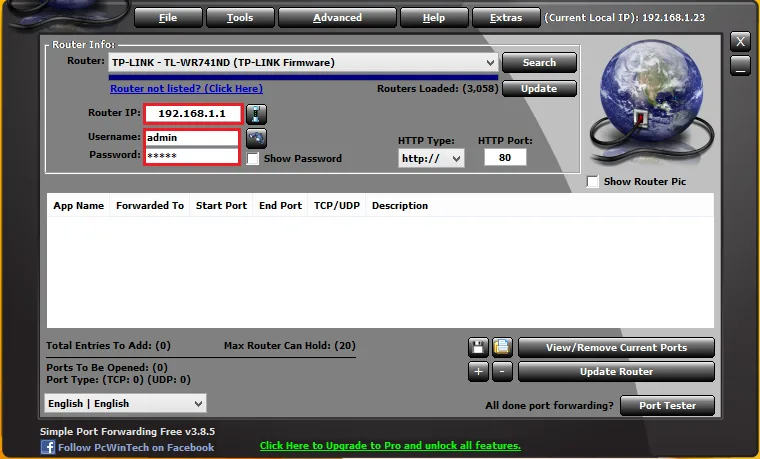760x459 pixels.
Task: Click the Upgrade to Pro link
Action: pos(390,445)
